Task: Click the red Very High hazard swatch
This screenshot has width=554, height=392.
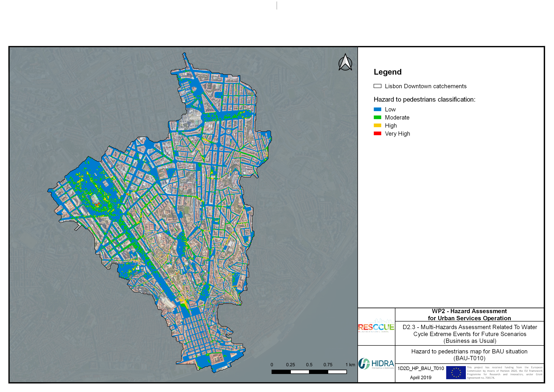Action: tap(377, 133)
